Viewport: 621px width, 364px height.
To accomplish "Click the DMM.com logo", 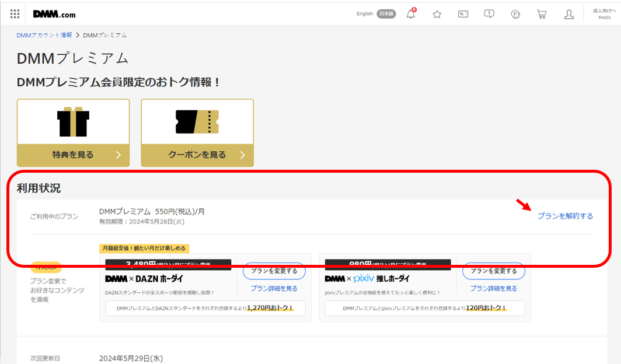I will (x=54, y=14).
